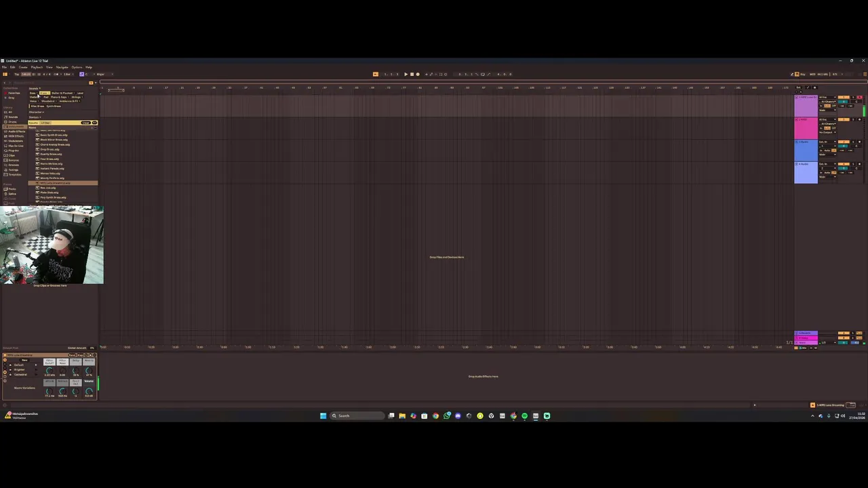Click the purple MIDI track 1 header
868x488 pixels.
(806, 106)
